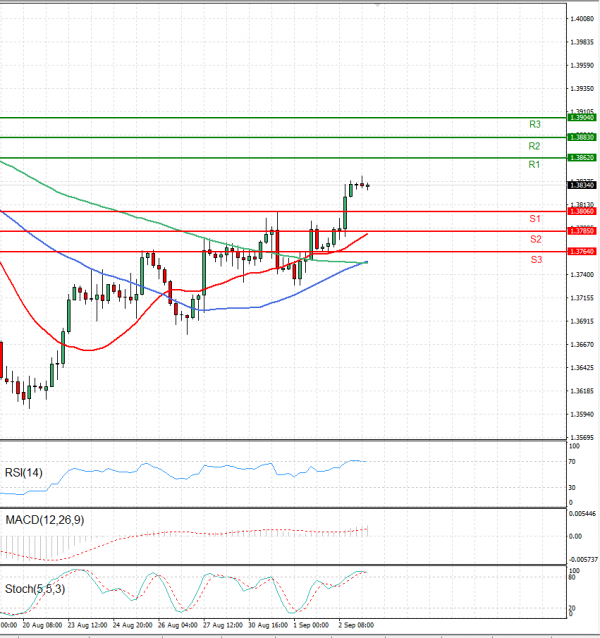
Task: Click the 27 Aug 12:00 time label
Action: [223, 625]
